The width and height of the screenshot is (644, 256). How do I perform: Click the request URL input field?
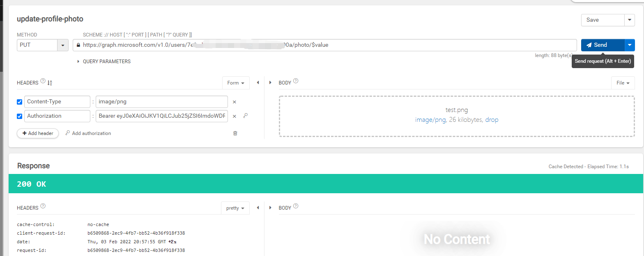pos(324,45)
